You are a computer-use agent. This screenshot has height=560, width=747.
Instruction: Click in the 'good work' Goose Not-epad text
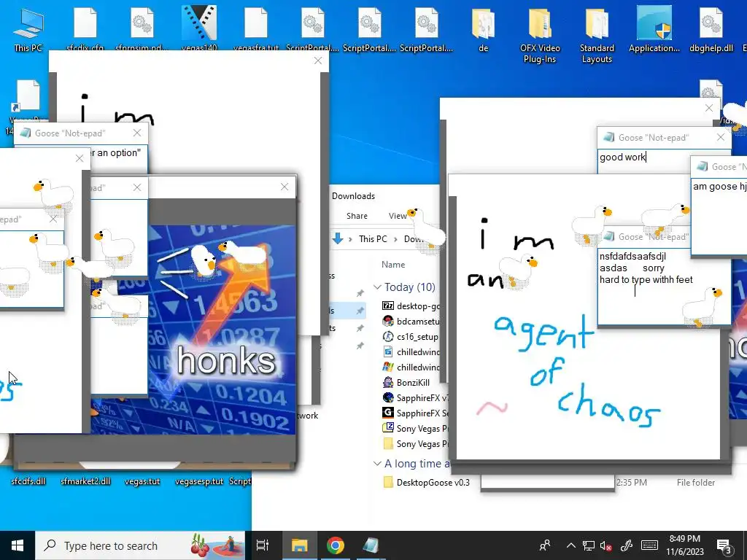pos(623,157)
